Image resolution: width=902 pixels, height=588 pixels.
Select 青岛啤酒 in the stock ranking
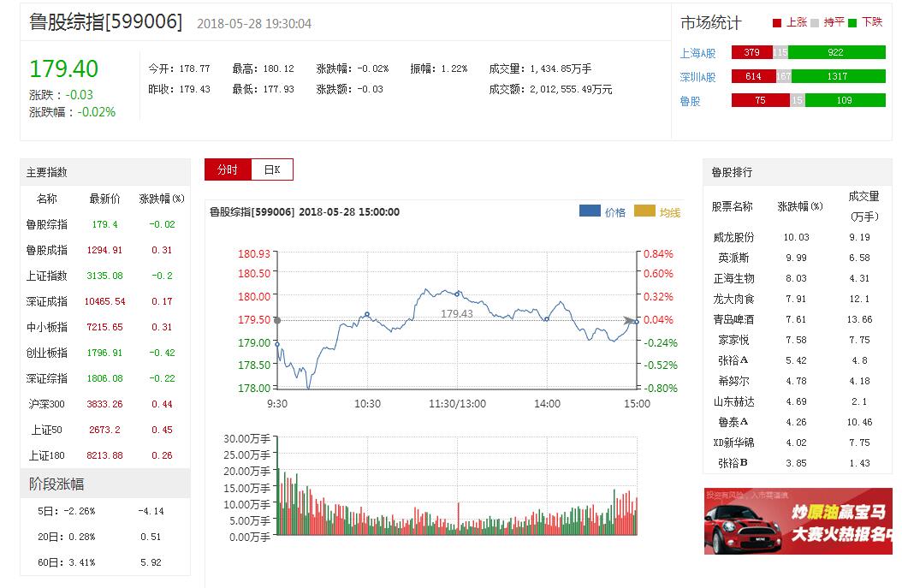point(733,319)
